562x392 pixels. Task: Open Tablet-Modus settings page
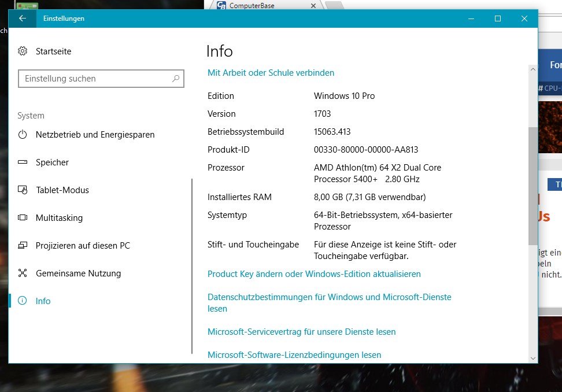pos(62,190)
